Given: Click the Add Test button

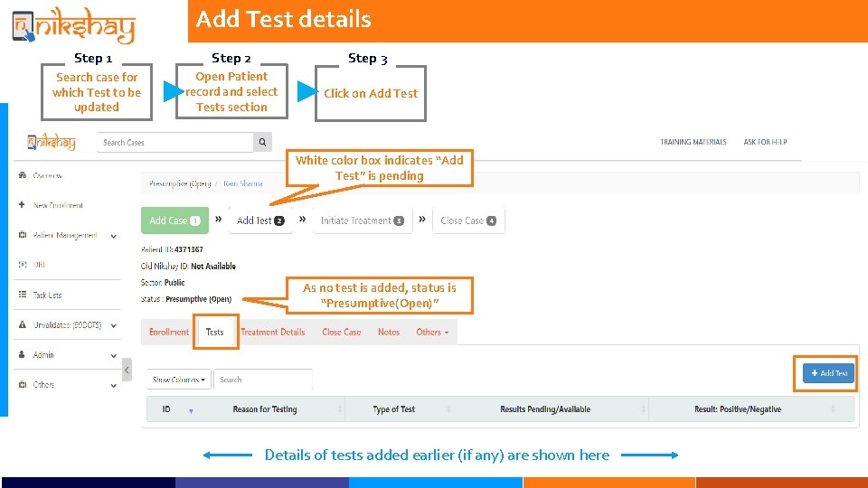Looking at the screenshot, I should [829, 373].
